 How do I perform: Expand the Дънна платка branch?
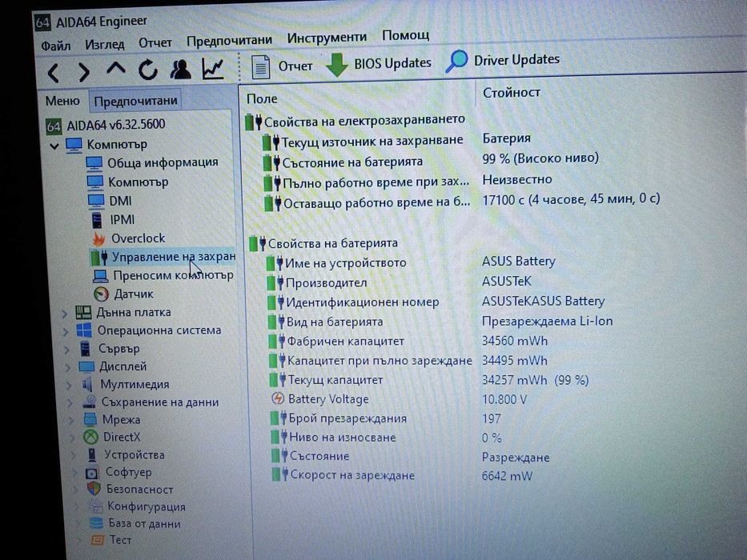click(x=64, y=314)
